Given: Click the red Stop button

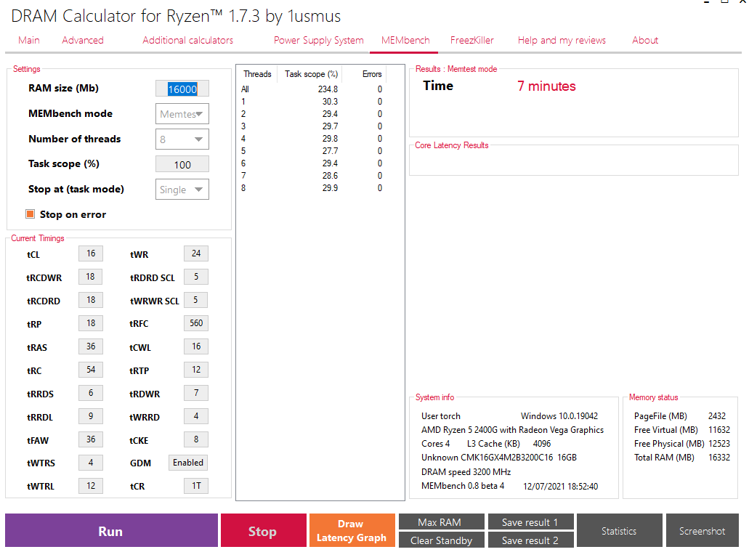Looking at the screenshot, I should (263, 530).
